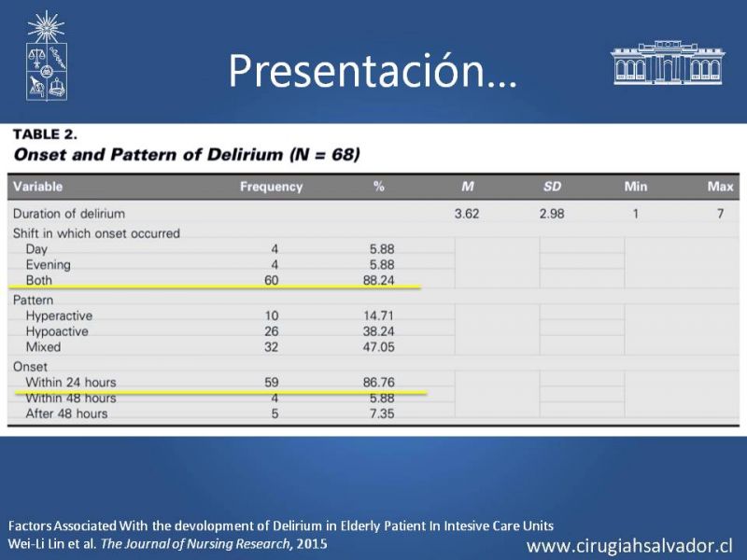Click the 'TABLE 2.' label

point(45,134)
